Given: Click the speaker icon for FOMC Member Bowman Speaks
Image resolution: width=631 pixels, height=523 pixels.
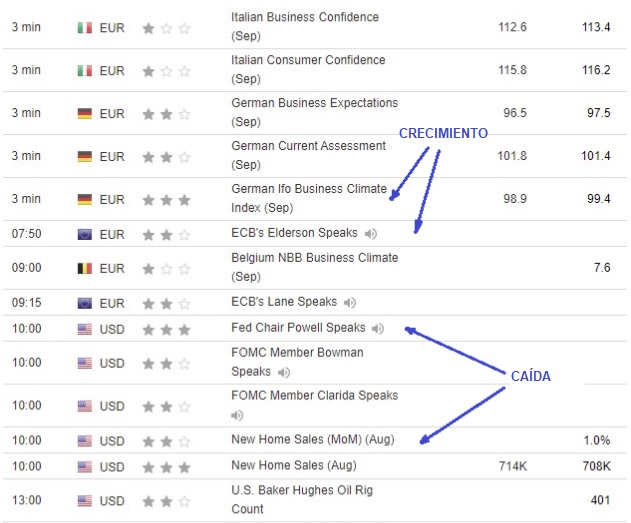Looking at the screenshot, I should click(283, 373).
